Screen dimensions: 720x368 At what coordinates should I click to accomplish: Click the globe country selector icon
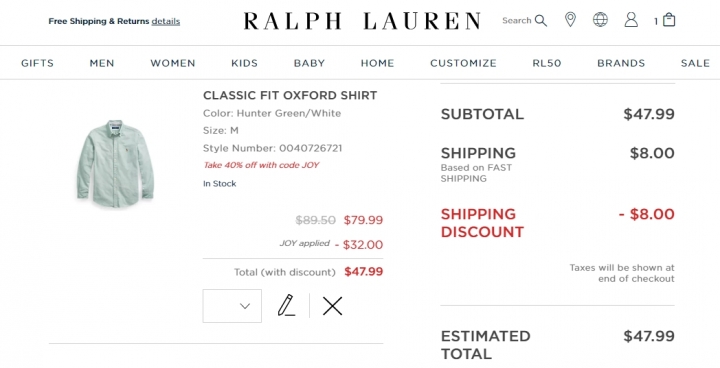600,20
